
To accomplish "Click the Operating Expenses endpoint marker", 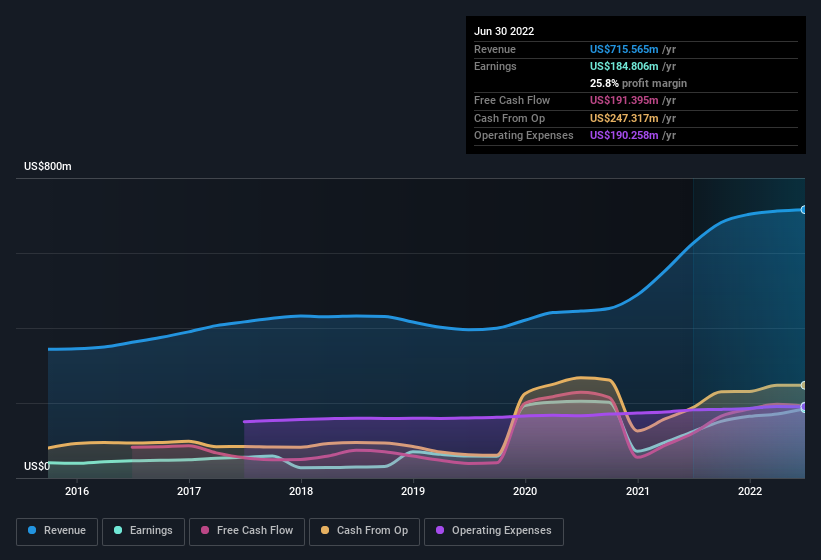I will click(804, 407).
